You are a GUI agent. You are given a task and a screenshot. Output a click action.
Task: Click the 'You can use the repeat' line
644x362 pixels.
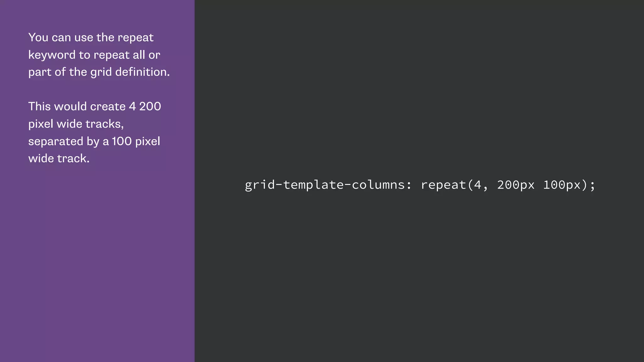91,37
